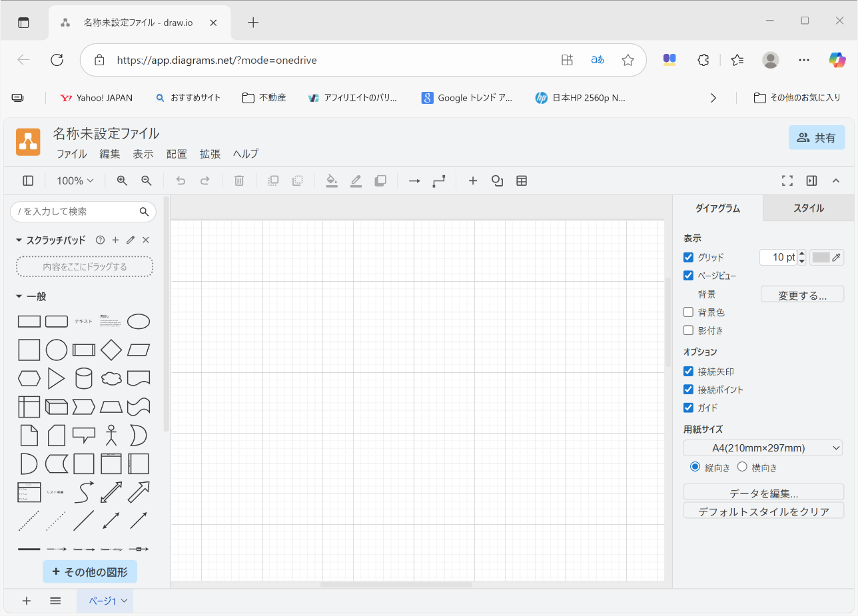Image resolution: width=858 pixels, height=616 pixels.
Task: Click the zoom in magnifier icon
Action: point(122,180)
